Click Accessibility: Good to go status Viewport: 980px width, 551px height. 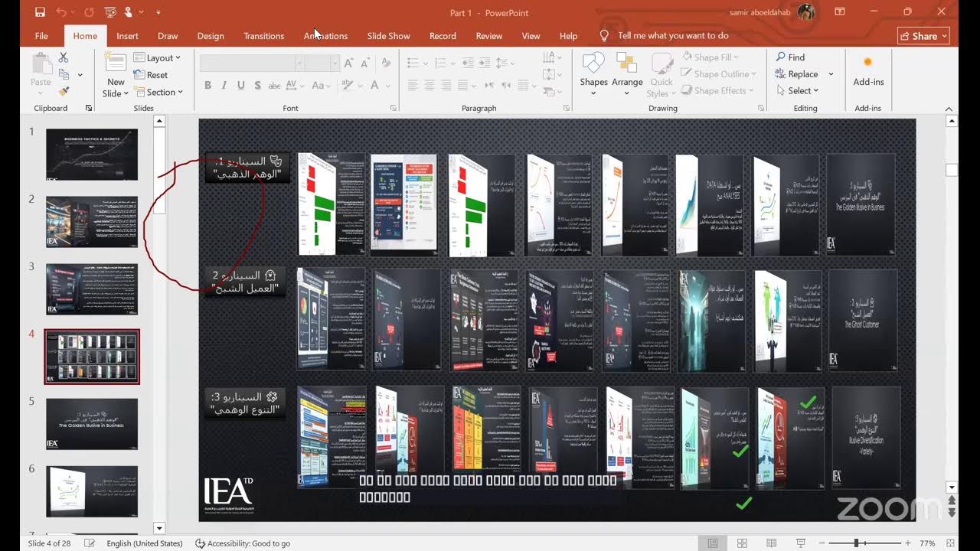pyautogui.click(x=243, y=543)
